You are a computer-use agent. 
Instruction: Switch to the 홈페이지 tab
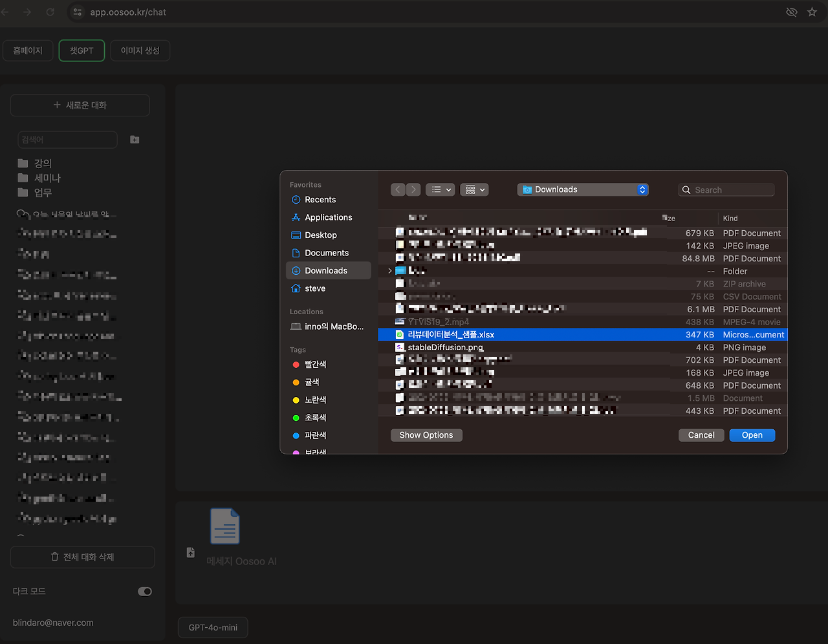tap(28, 50)
